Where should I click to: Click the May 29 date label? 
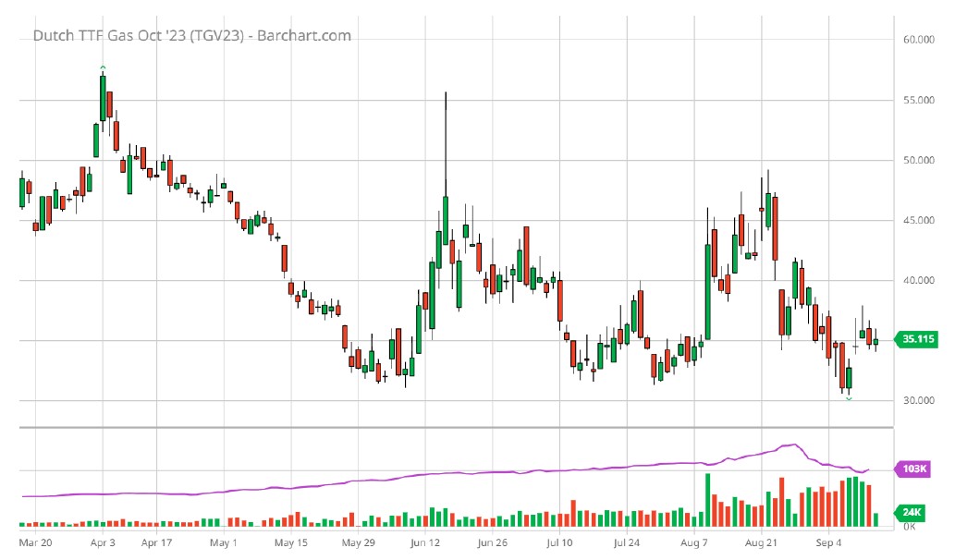pos(358,542)
